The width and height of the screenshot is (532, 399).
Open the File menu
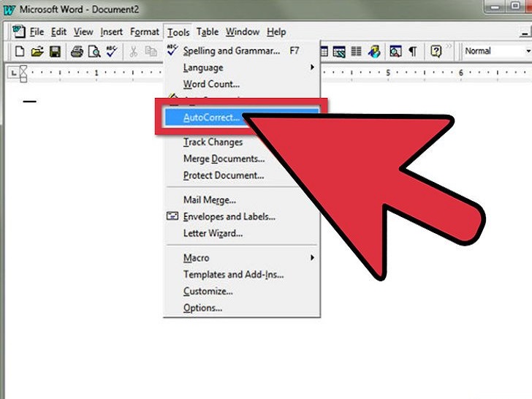pyautogui.click(x=37, y=32)
